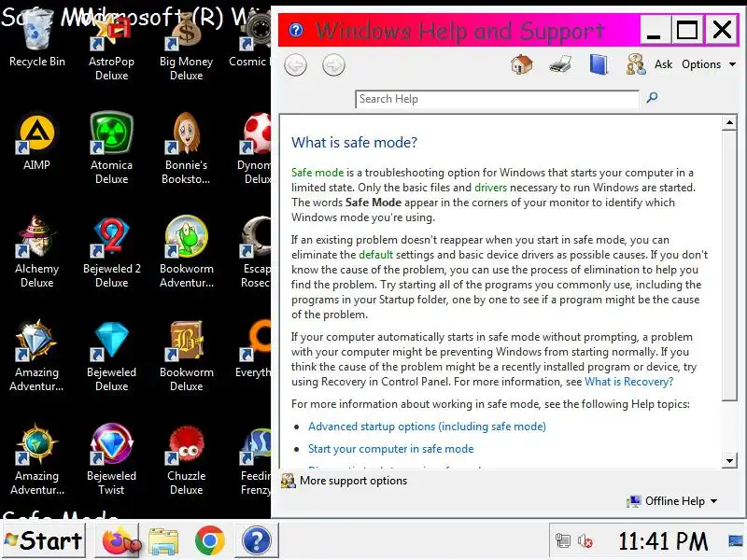Screen dimensions: 747x560
Task: Click the Show desktop tray icon
Action: pos(737,541)
